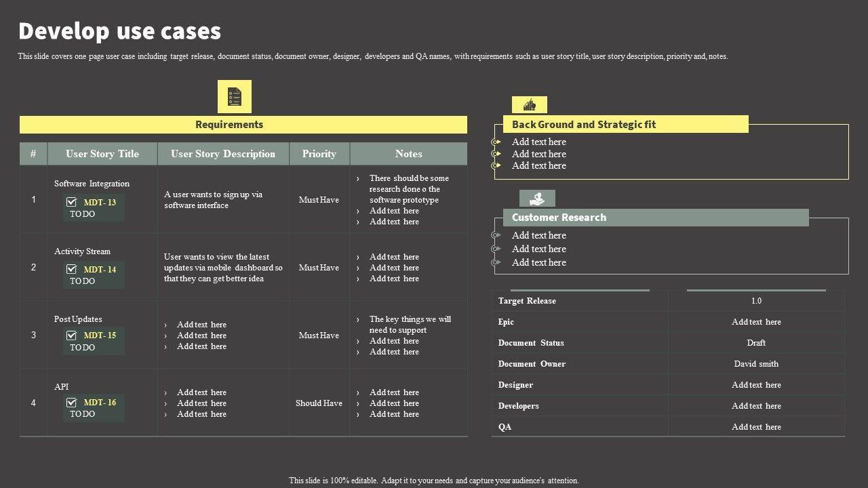Select "TO DO" status under MDT-16
Screen dimensions: 868x488
(82, 414)
